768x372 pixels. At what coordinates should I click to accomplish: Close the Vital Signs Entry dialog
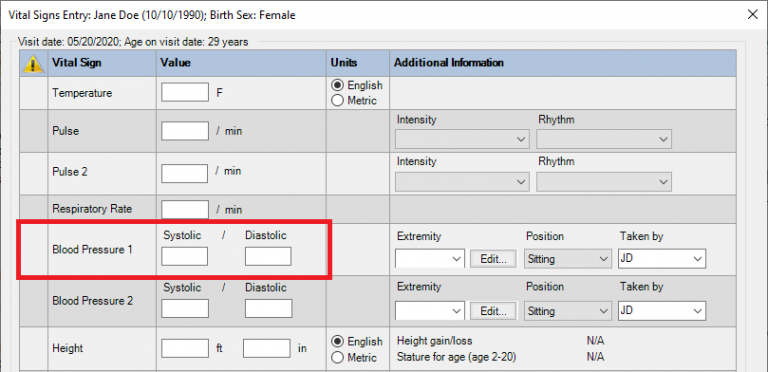pyautogui.click(x=752, y=14)
